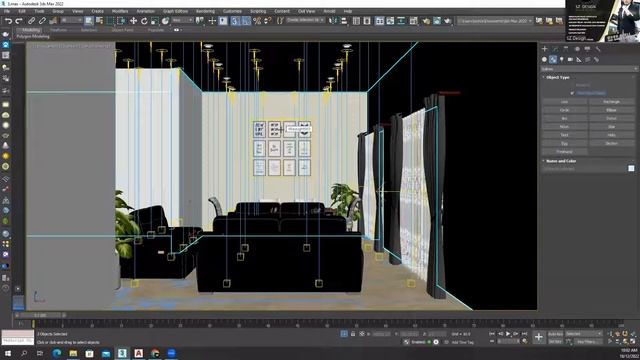Image resolution: width=640 pixels, height=360 pixels.
Task: Click the MAXScript mini listener box
Action: click(18, 337)
